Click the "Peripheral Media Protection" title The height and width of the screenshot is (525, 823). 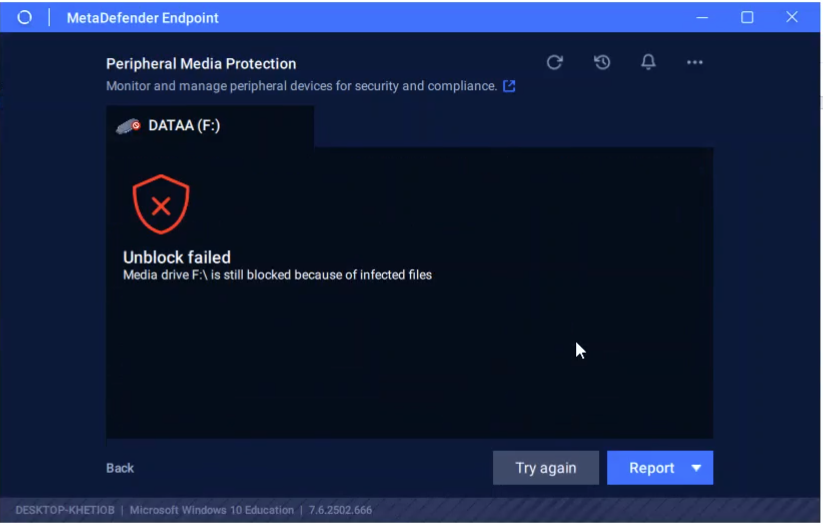tap(201, 64)
